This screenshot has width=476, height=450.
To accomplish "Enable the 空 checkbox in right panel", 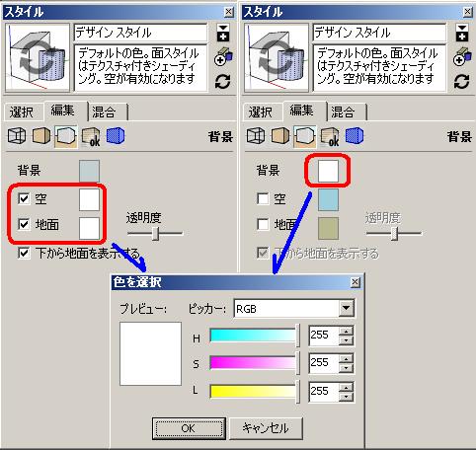I will 263,198.
